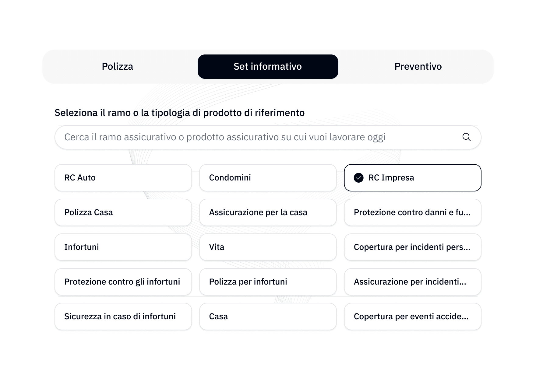Pick the Infortuni category
This screenshot has height=392, width=536.
click(123, 247)
